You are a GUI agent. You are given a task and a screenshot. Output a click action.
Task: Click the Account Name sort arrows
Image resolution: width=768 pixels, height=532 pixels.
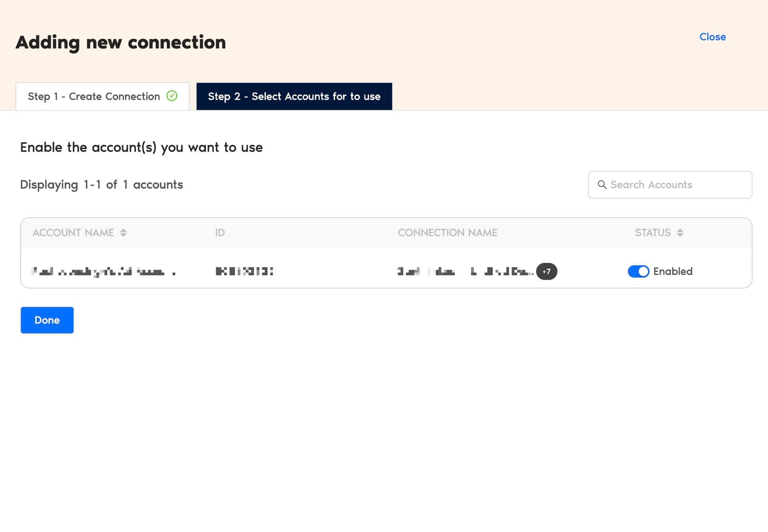pos(124,233)
